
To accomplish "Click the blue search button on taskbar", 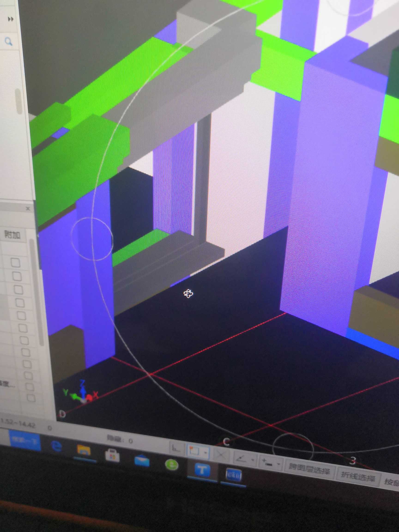I will (x=25, y=440).
